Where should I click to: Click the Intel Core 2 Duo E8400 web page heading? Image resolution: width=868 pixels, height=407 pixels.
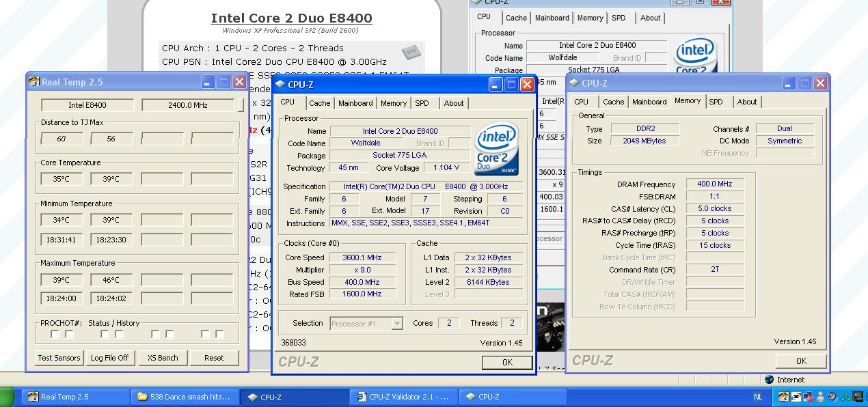pyautogui.click(x=292, y=18)
